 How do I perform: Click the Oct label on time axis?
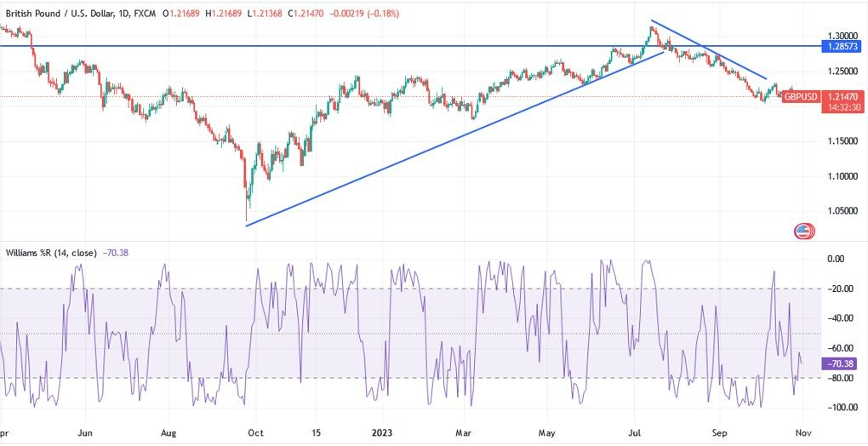(x=256, y=434)
